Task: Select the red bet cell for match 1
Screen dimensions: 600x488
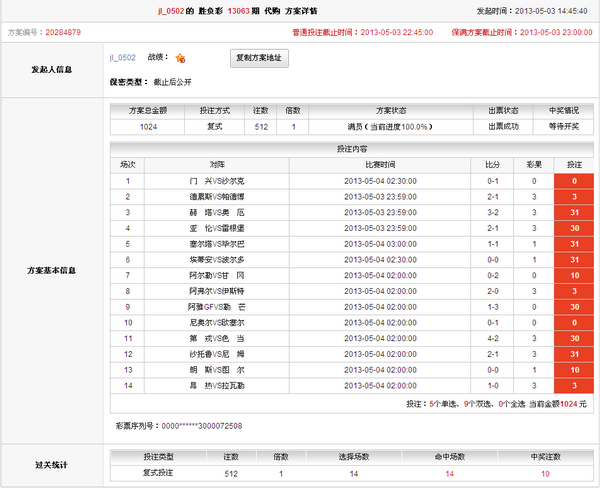Action: [x=574, y=181]
